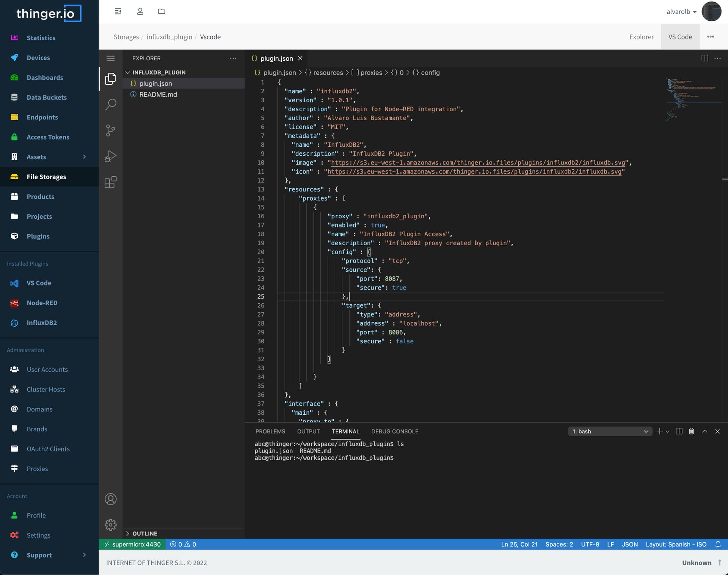Split the editor using the split icon
Image resolution: width=728 pixels, height=575 pixels.
pyautogui.click(x=704, y=58)
